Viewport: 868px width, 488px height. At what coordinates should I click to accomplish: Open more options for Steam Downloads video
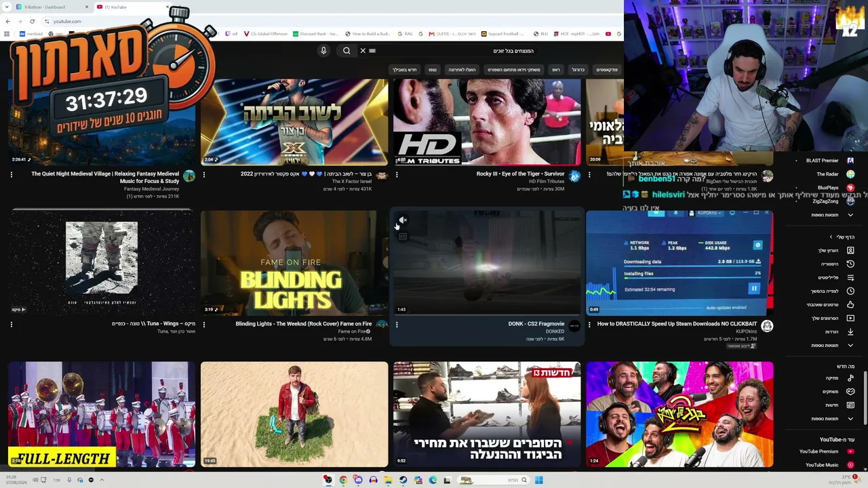click(x=589, y=325)
